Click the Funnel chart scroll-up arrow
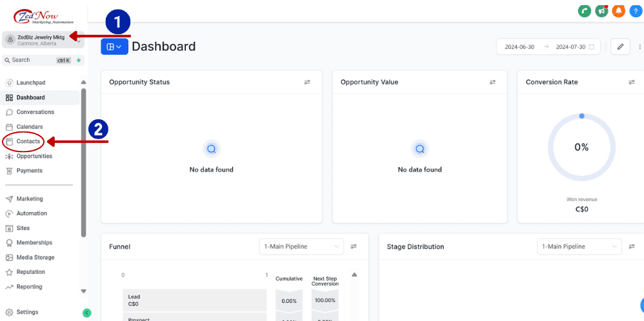644x321 pixels. 354,275
